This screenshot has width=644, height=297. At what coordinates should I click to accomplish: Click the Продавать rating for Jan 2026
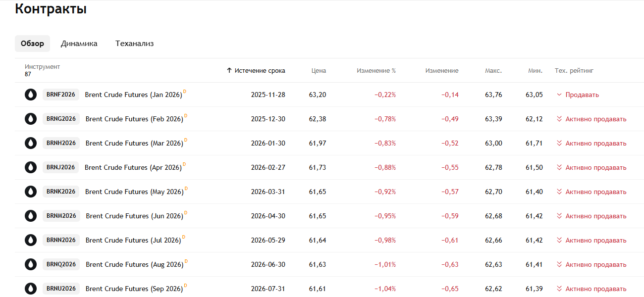click(x=582, y=95)
